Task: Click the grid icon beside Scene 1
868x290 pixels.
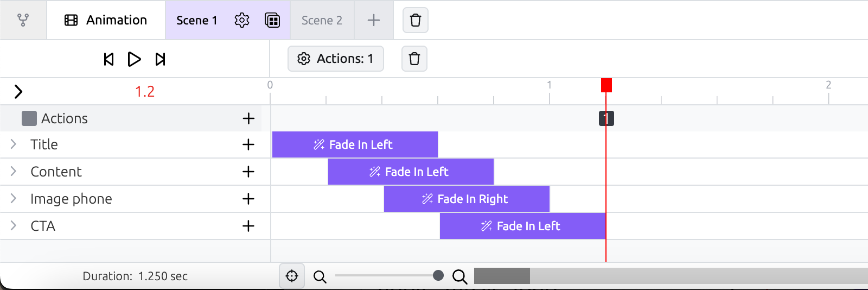Action: click(272, 20)
